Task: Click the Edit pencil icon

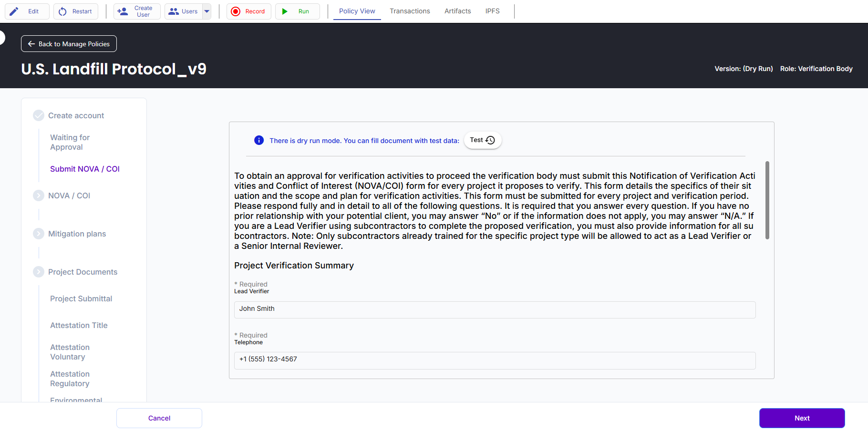Action: 14,11
